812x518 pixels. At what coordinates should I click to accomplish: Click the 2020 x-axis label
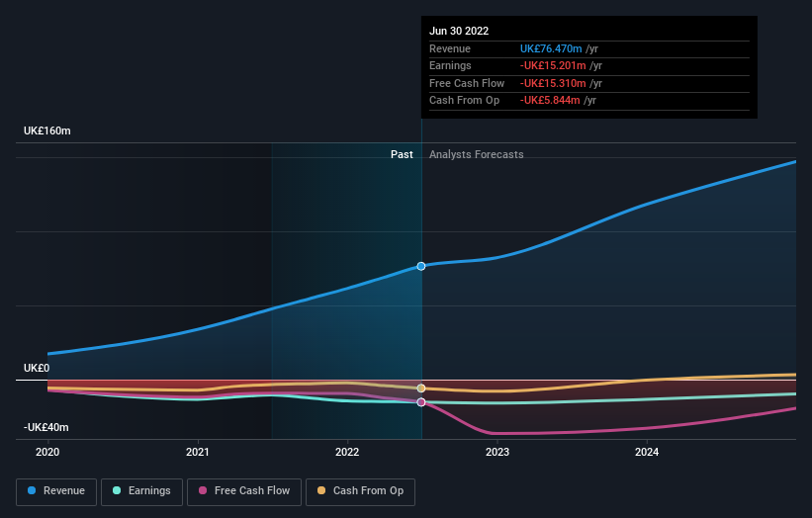pos(47,452)
